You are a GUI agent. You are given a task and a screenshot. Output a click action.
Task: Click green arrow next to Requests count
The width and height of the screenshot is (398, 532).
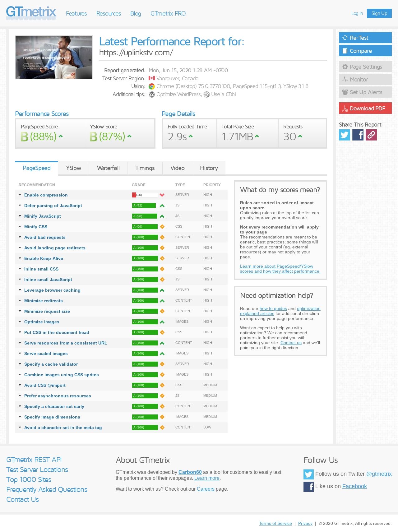coord(300,136)
